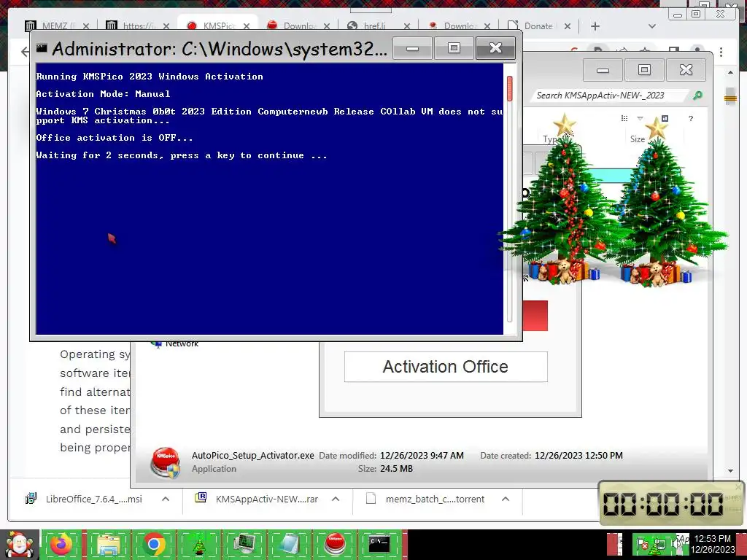
Task: Switch to KMSPico red button taskbar icon
Action: 334,545
